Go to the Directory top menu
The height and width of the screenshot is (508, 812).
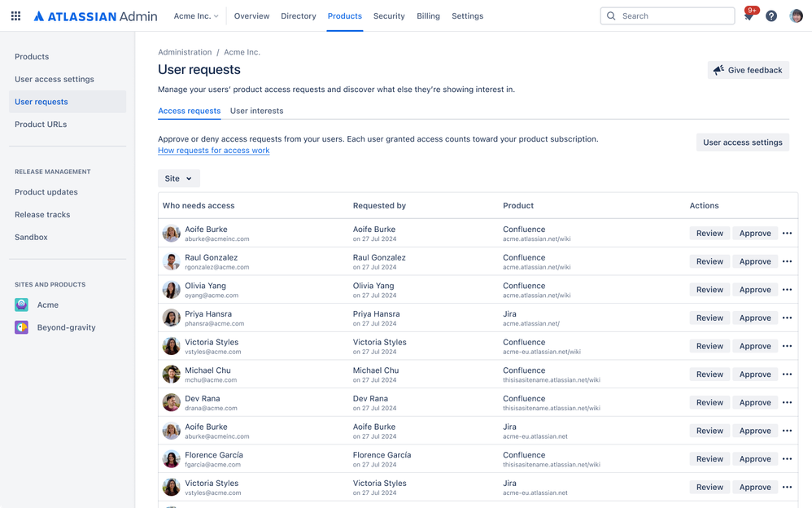(x=299, y=16)
